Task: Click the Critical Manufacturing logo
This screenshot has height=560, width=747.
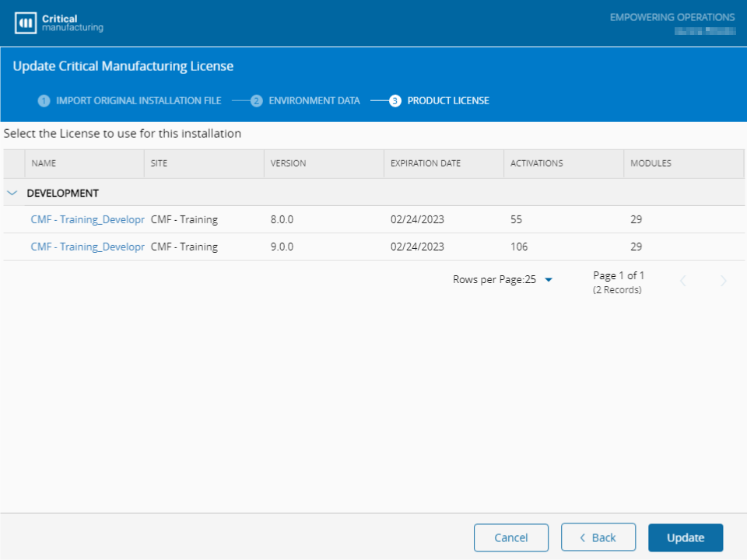Action: [x=58, y=23]
